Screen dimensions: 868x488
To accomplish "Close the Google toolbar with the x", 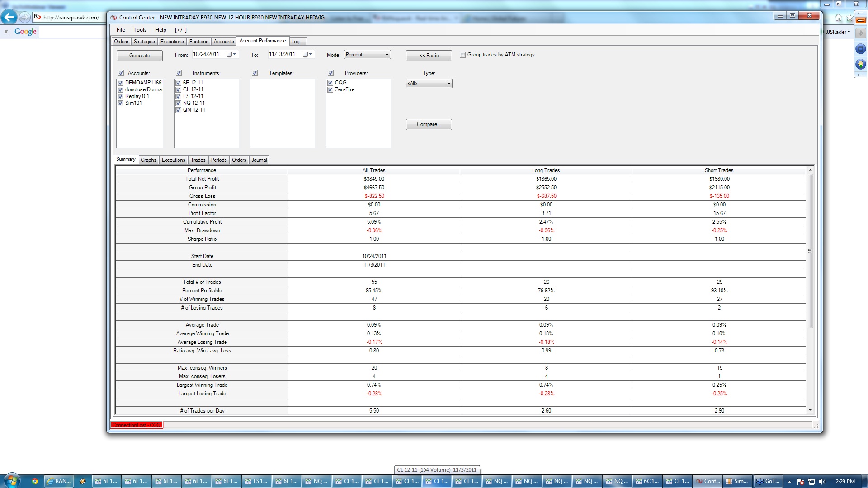I will 6,32.
